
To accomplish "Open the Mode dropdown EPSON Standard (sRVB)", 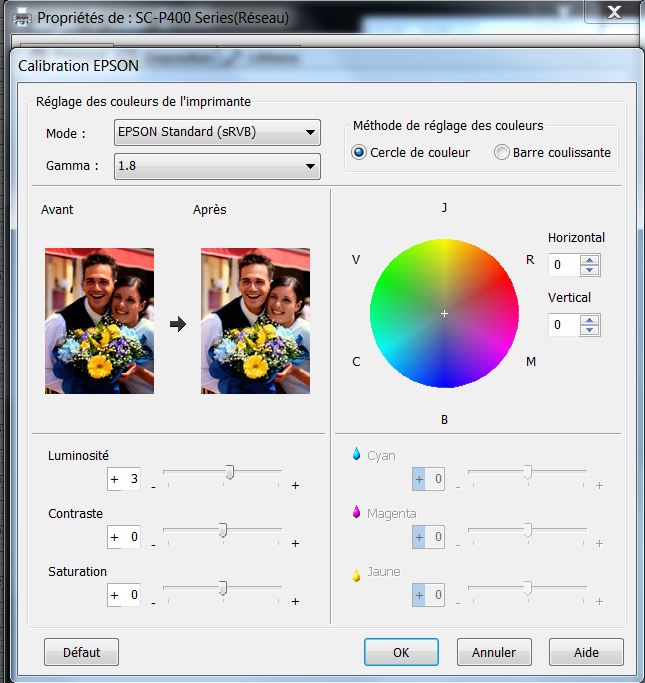I will pos(217,132).
